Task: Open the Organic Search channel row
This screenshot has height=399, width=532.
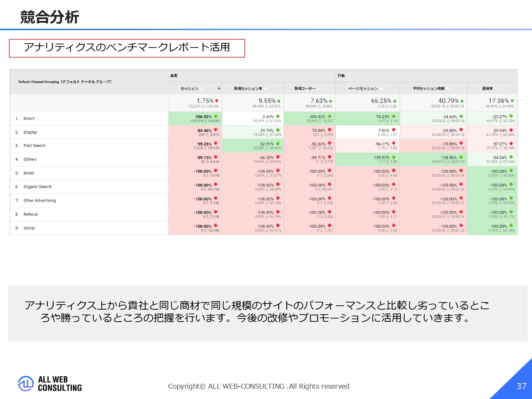Action: [37, 187]
